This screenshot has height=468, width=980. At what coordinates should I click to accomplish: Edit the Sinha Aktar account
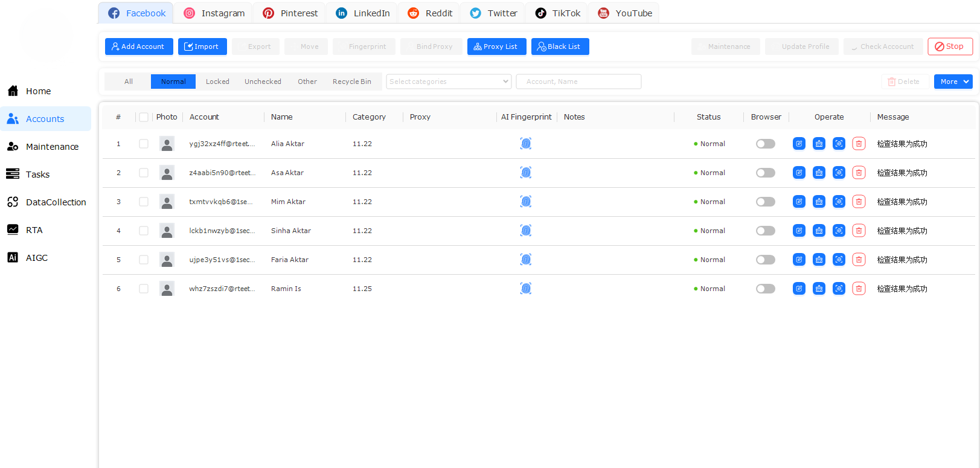[x=799, y=231]
